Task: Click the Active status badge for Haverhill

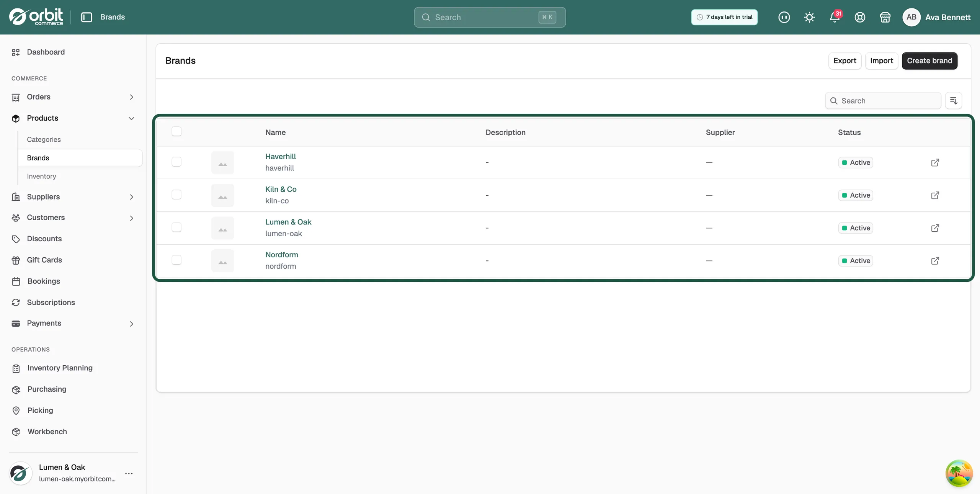Action: 856,163
